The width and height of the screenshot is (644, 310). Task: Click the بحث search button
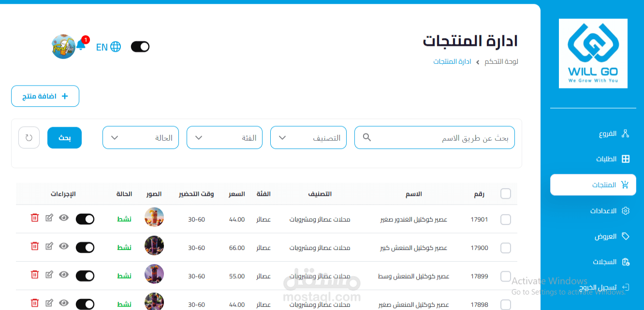pyautogui.click(x=65, y=138)
